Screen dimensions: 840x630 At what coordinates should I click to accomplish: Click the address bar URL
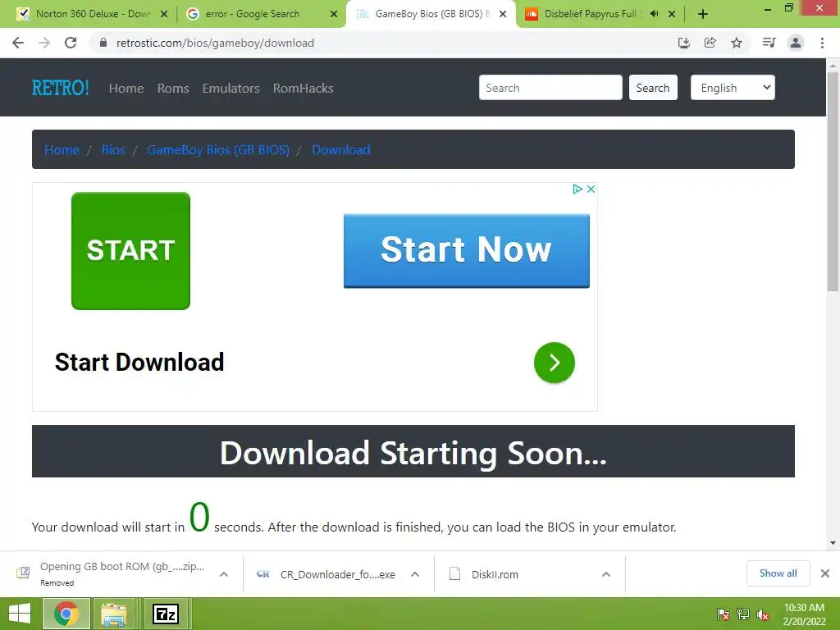215,43
